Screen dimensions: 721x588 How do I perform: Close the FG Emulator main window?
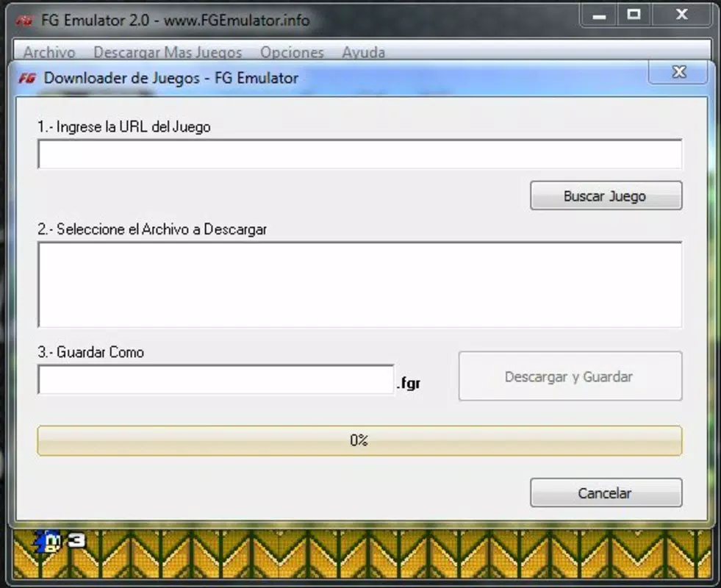point(682,15)
